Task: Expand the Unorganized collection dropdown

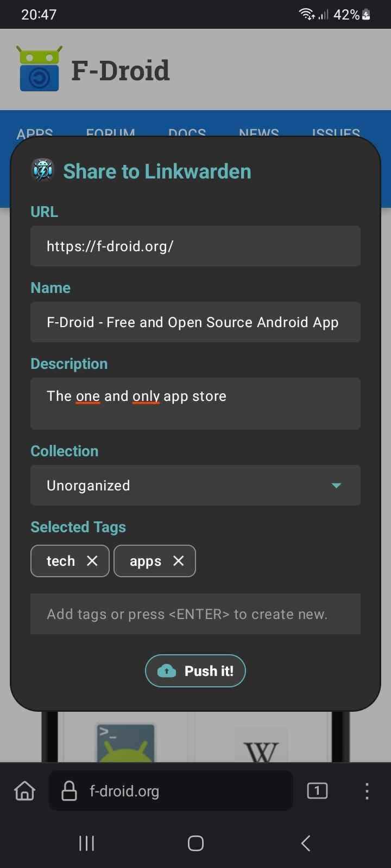Action: pos(336,486)
